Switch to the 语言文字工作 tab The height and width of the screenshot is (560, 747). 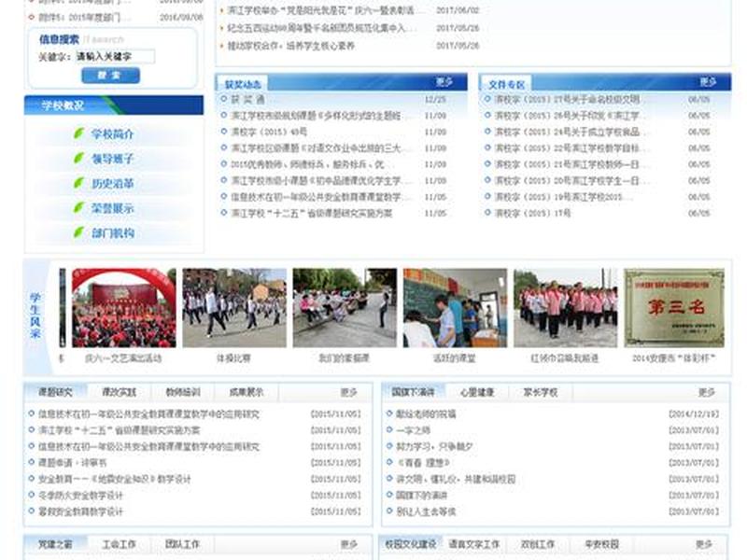coord(474,544)
